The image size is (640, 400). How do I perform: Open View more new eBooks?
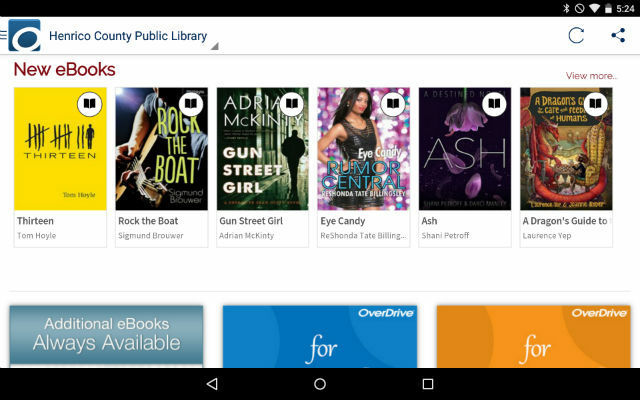coord(591,76)
